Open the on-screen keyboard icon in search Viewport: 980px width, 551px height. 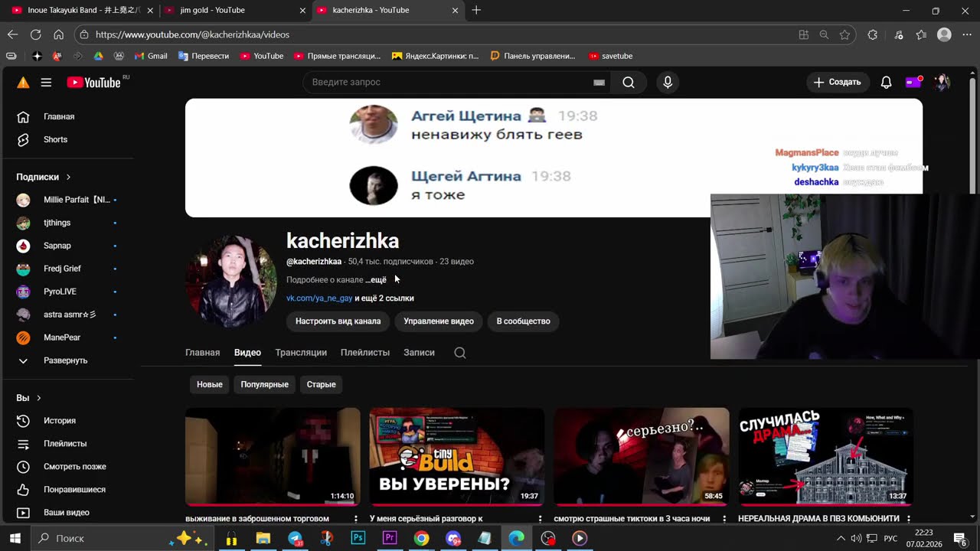599,83
